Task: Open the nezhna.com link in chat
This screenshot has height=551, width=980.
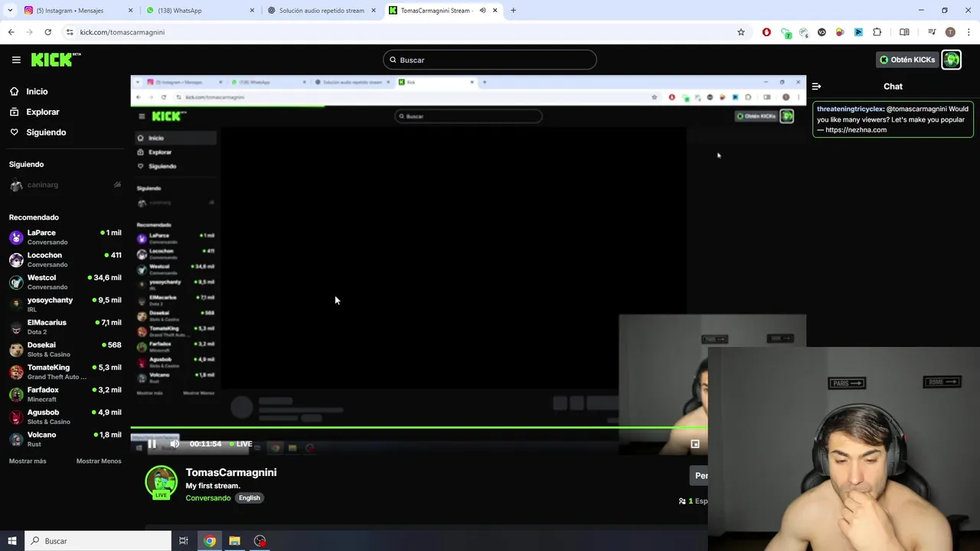Action: point(856,129)
